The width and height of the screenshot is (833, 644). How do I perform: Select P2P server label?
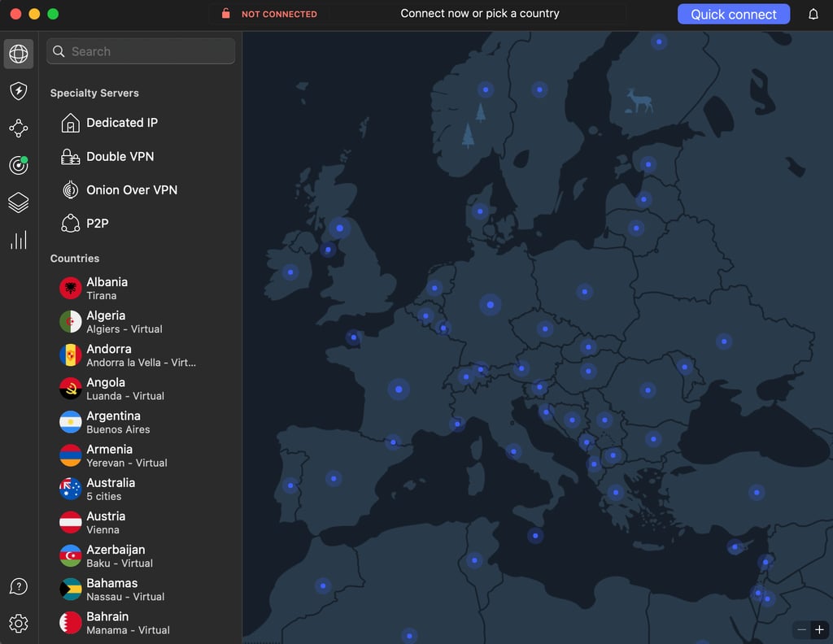98,224
